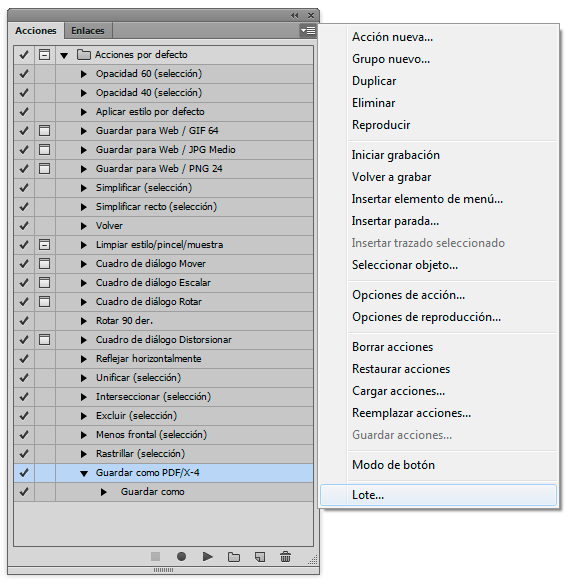Open the Acciones panel flyout menu icon
This screenshot has height=588, width=570.
(308, 30)
